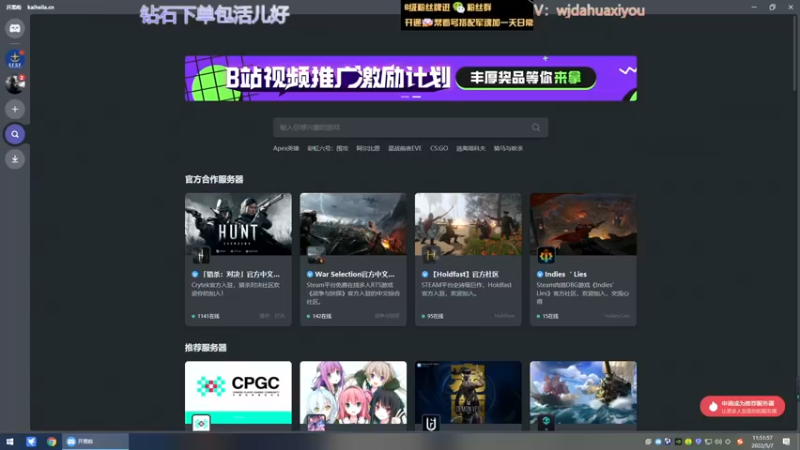
Task: Click the taskbar clock showing 2022/5/7
Action: click(763, 442)
